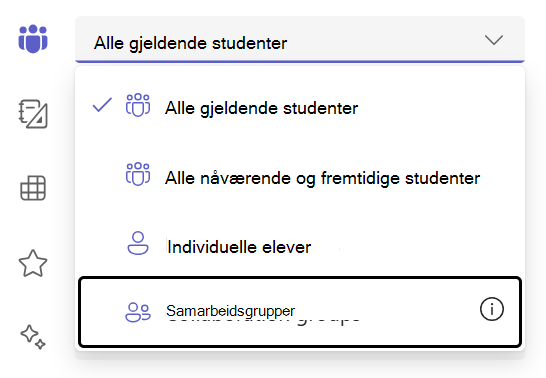Click the blue underline of the combo box
The width and height of the screenshot is (546, 378).
[x=300, y=62]
